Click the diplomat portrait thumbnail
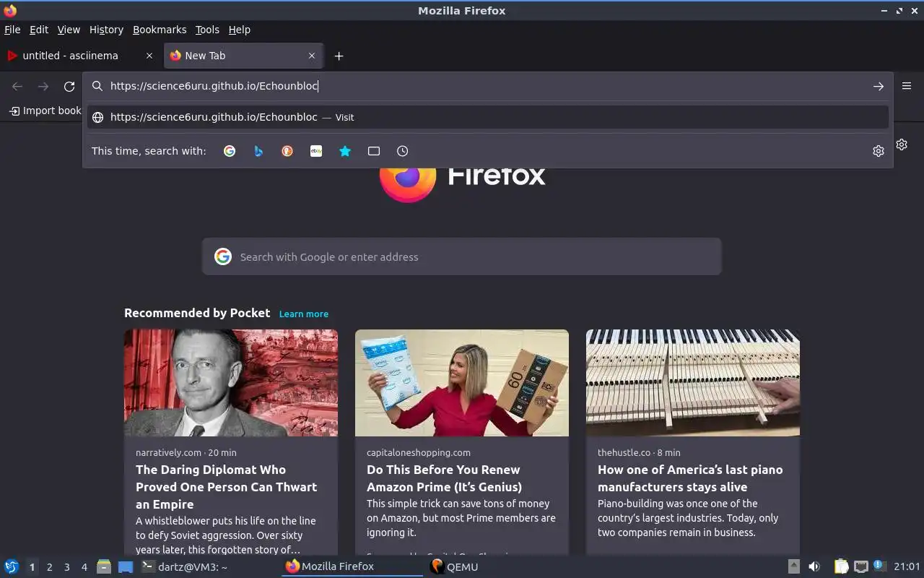Viewport: 924px width, 578px height. pos(231,383)
